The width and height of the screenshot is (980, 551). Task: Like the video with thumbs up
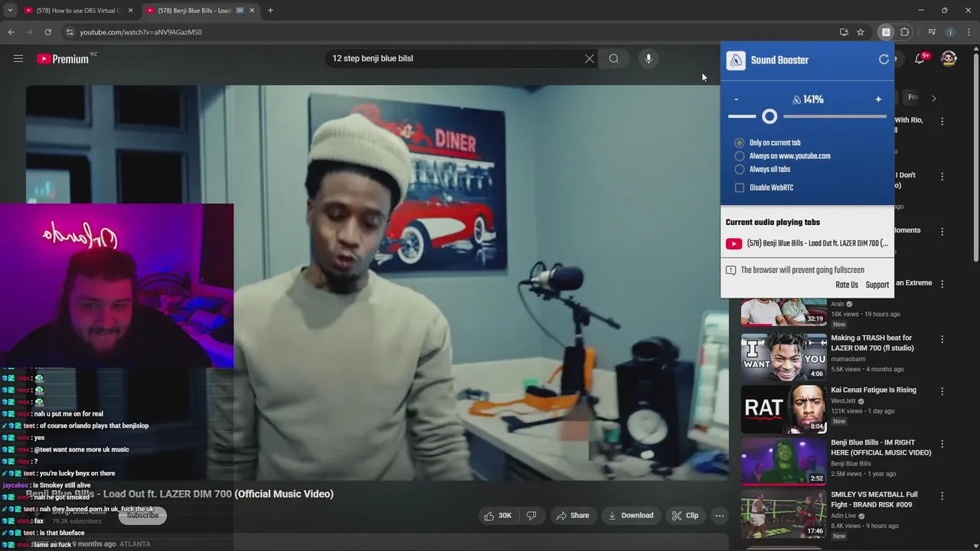point(498,516)
